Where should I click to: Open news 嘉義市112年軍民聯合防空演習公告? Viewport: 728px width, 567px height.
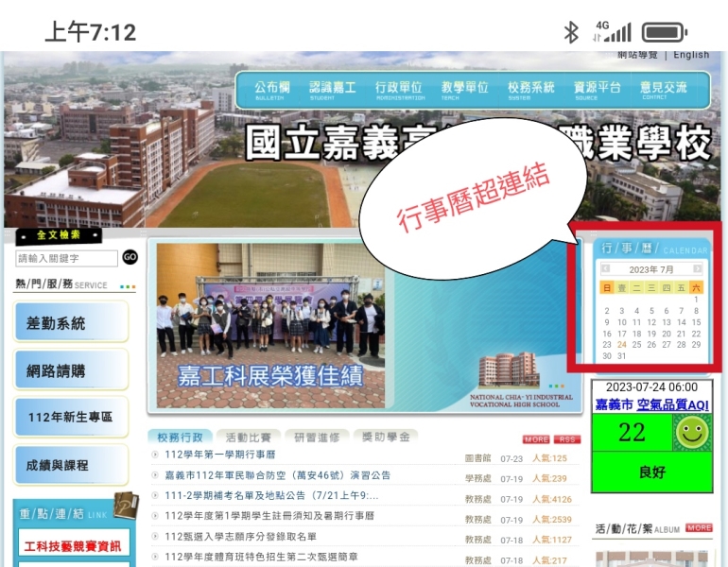(278, 475)
